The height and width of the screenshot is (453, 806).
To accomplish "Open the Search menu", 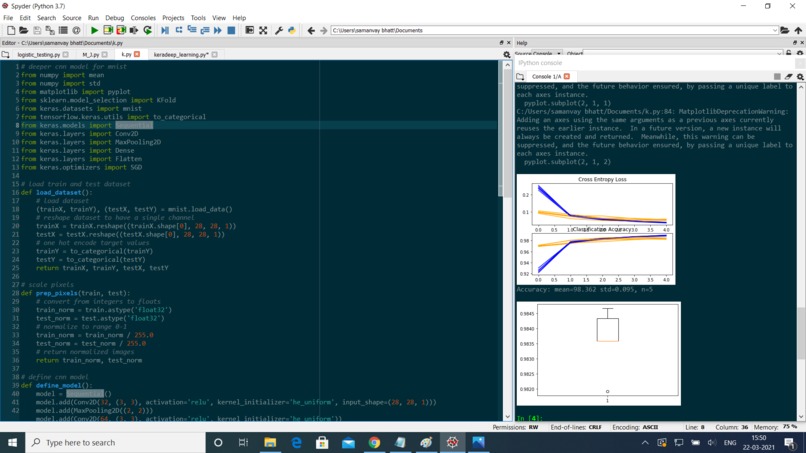I will [x=46, y=17].
